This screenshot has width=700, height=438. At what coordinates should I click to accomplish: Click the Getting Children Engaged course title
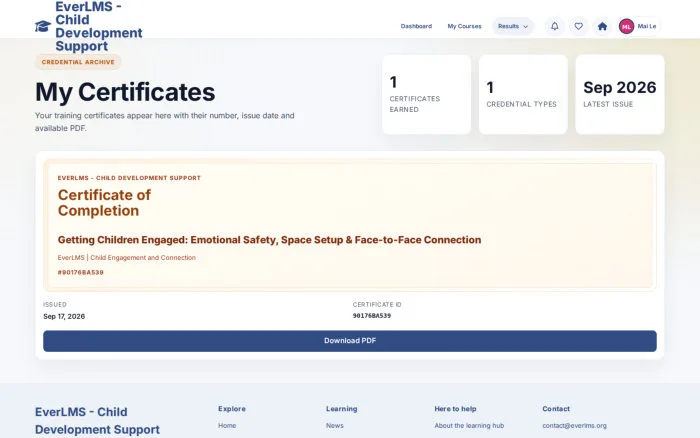269,240
